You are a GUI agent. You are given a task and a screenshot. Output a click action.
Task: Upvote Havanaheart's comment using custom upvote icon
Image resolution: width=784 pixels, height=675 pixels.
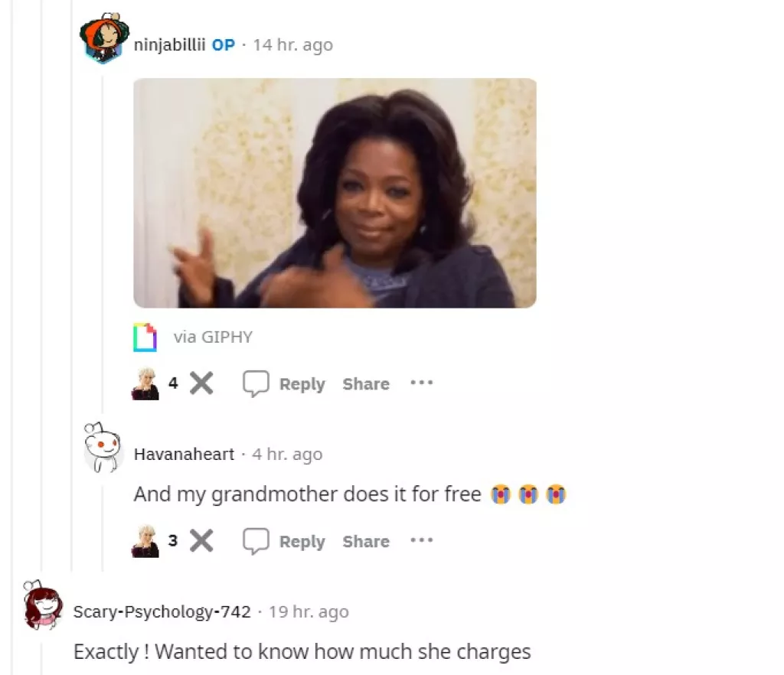pos(145,540)
